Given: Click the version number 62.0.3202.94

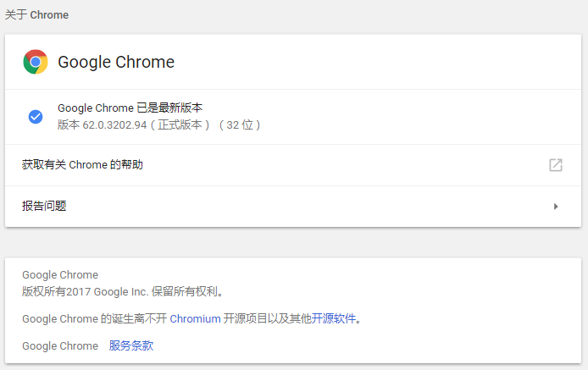Looking at the screenshot, I should (115, 125).
